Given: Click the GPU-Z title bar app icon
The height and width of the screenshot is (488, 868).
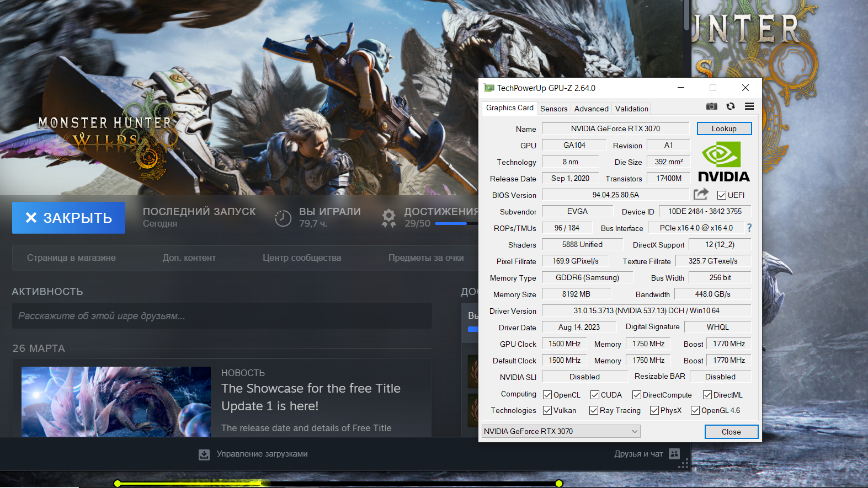Looking at the screenshot, I should click(x=489, y=88).
